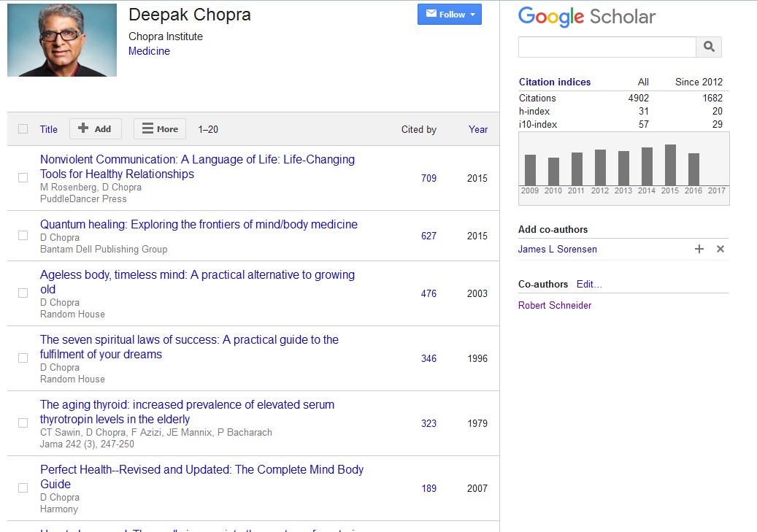
Task: Open the 627 citations link
Action: click(x=429, y=236)
